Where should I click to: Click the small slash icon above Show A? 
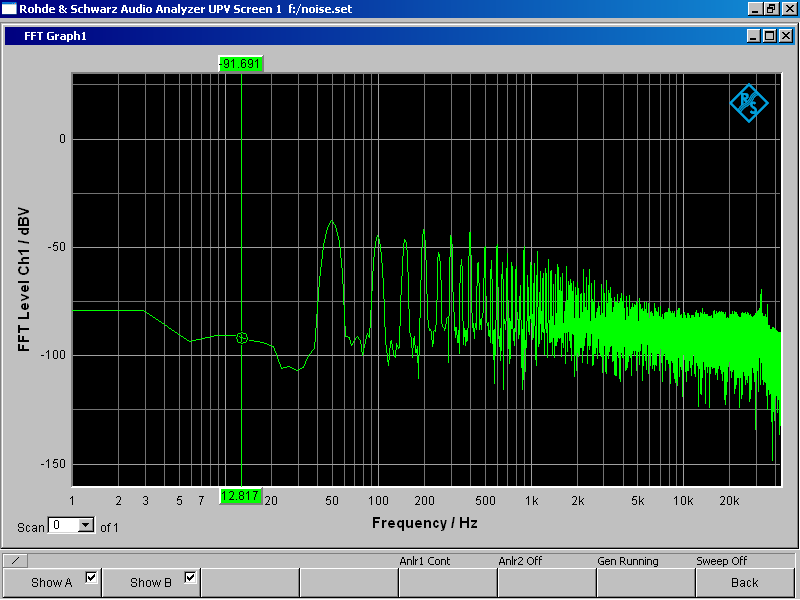[16, 560]
